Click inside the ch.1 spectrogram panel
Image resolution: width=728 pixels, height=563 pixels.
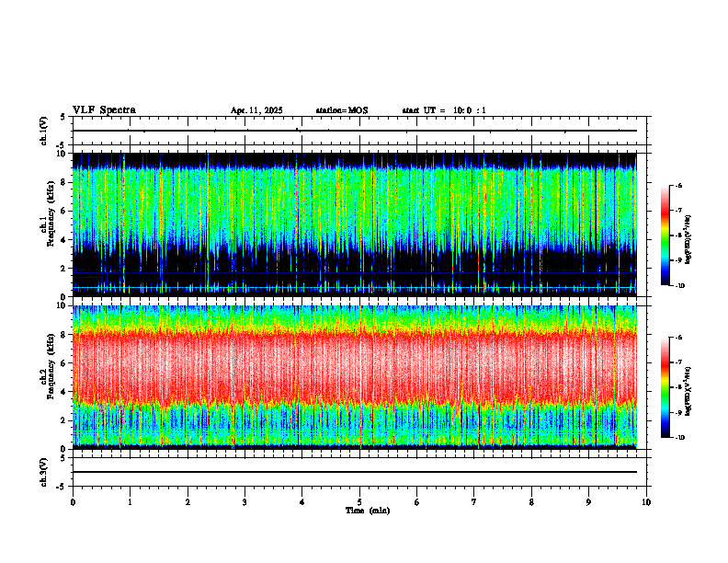pos(355,224)
